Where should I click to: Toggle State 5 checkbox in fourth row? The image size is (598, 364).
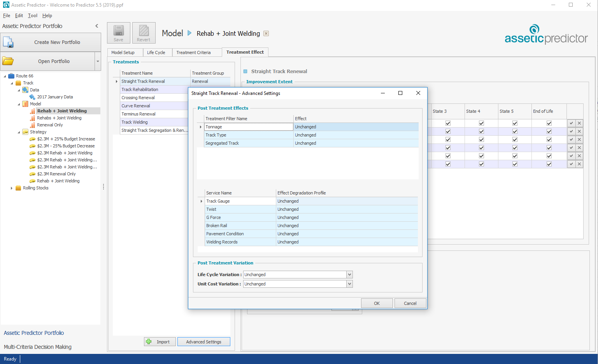click(x=515, y=148)
